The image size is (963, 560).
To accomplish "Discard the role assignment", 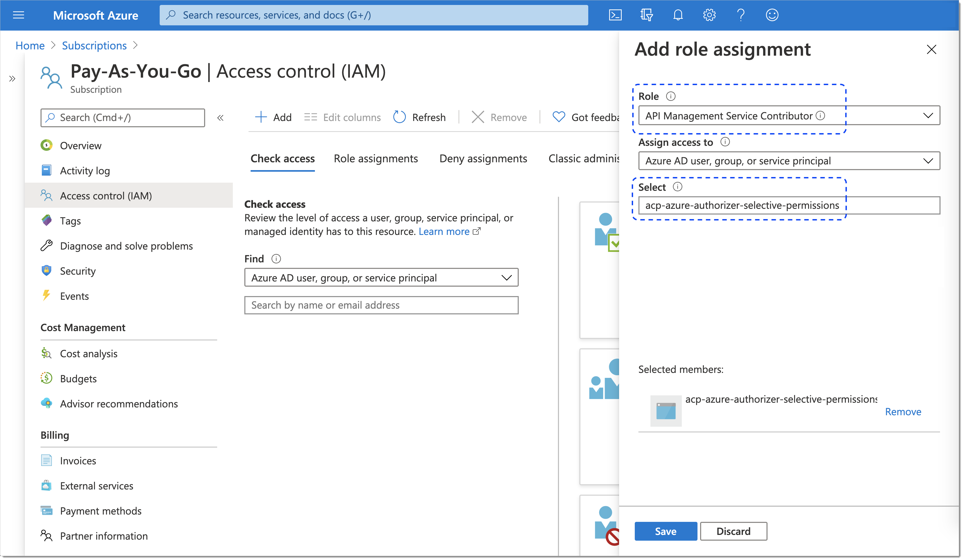I will coord(733,531).
